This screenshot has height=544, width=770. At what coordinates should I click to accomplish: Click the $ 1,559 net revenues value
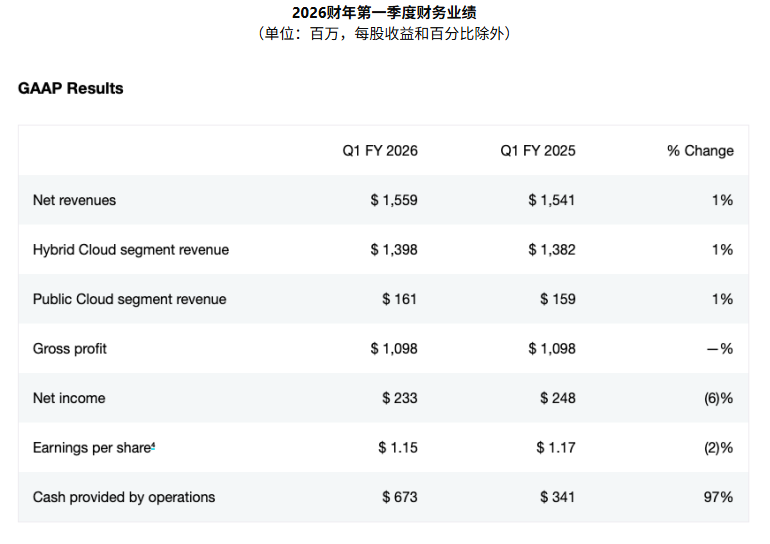(393, 200)
